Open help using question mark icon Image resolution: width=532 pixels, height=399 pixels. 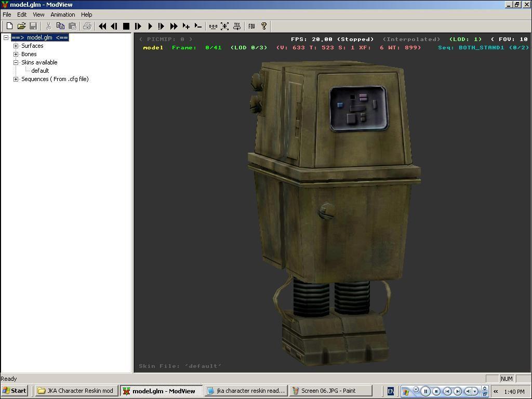point(264,26)
